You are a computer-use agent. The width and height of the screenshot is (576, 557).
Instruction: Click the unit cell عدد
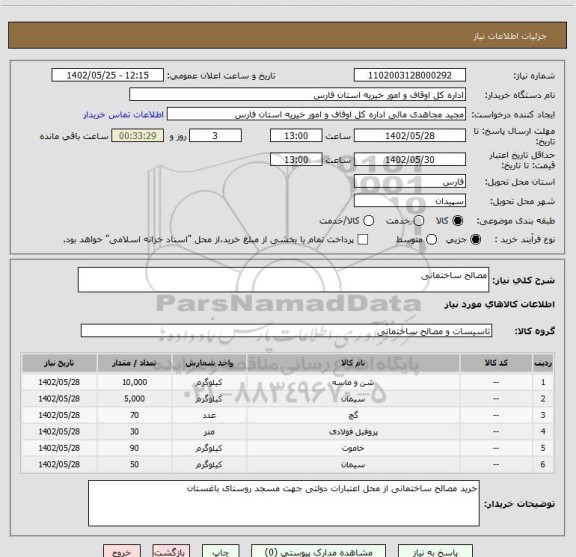(x=209, y=415)
